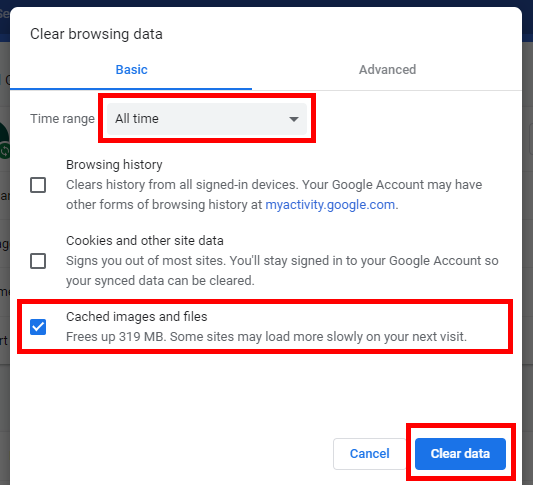Uncheck Cached images and files checkbox
Image resolution: width=533 pixels, height=485 pixels.
coord(38,327)
